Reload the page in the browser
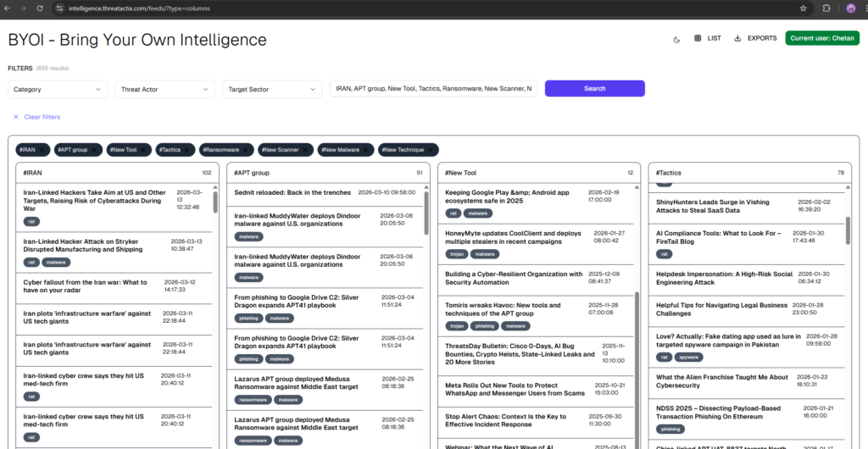This screenshot has width=868, height=449. (40, 8)
